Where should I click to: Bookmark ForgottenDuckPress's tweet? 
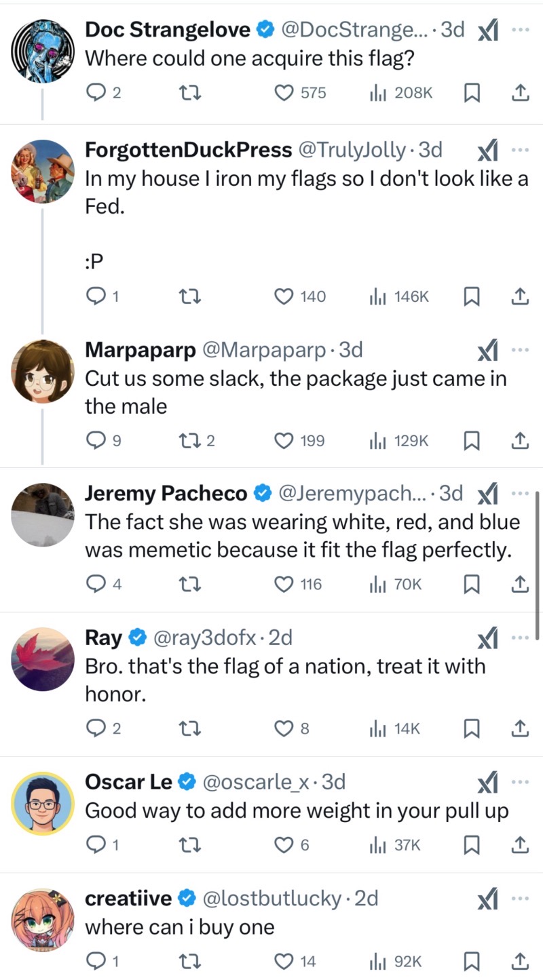472,296
